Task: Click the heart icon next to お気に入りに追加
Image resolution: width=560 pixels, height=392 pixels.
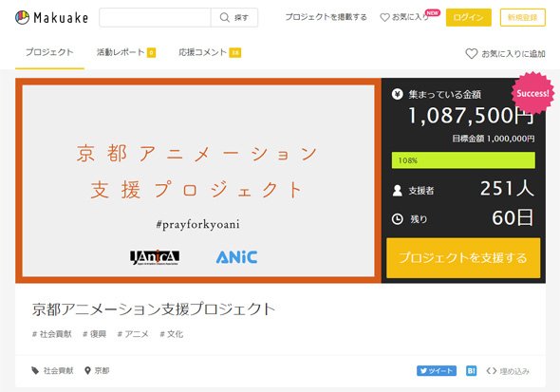Action: click(x=472, y=54)
